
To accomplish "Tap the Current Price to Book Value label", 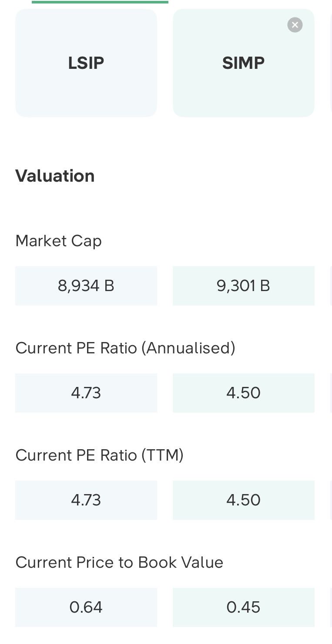I will click(119, 563).
